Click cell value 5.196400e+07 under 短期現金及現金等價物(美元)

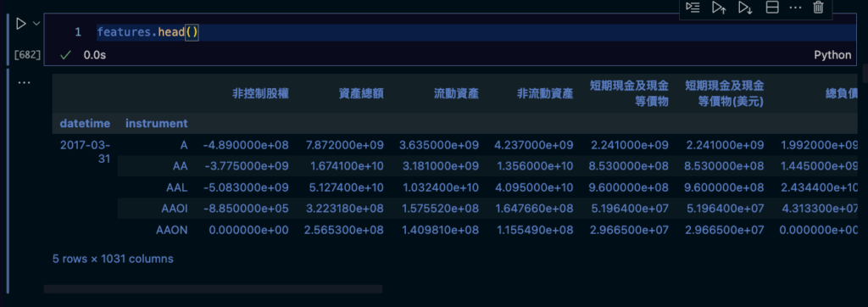click(726, 209)
